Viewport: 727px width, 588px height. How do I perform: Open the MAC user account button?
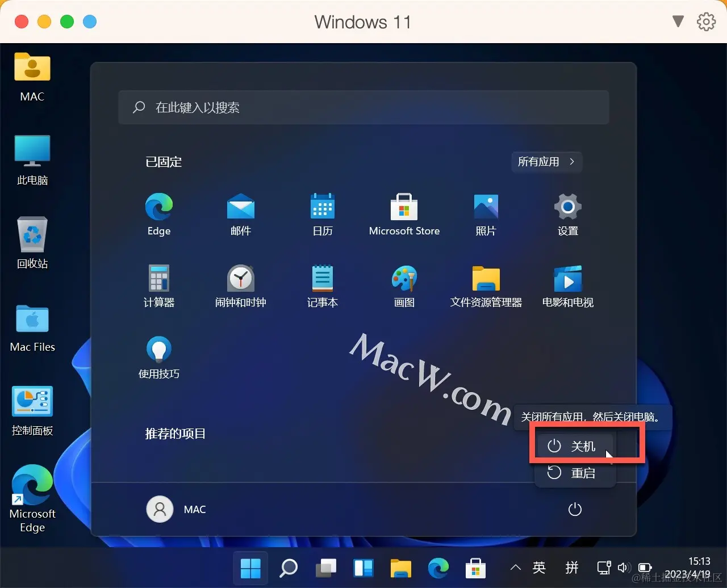tap(177, 509)
